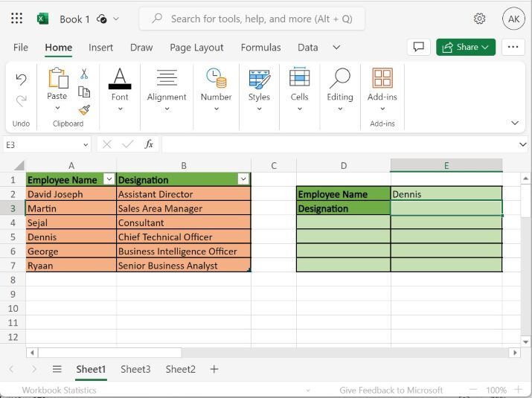The height and width of the screenshot is (398, 532).
Task: Select row 5 header
Action: [x=13, y=237]
